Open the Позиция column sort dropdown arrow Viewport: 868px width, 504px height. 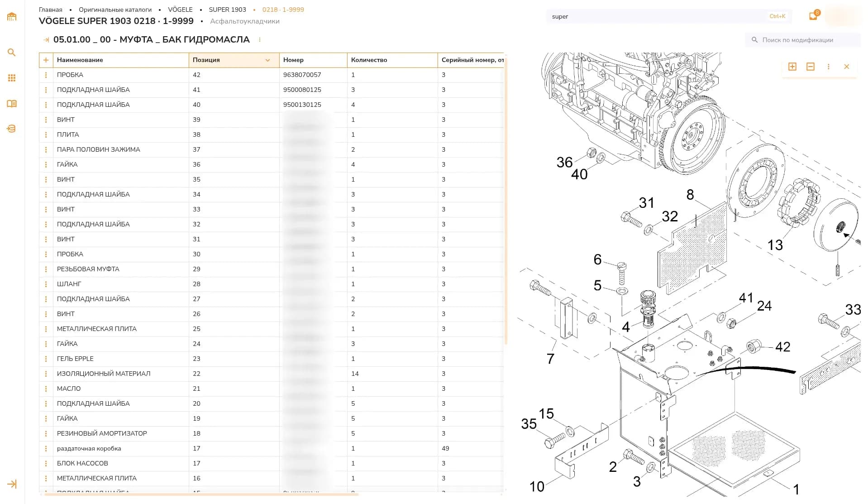[267, 60]
